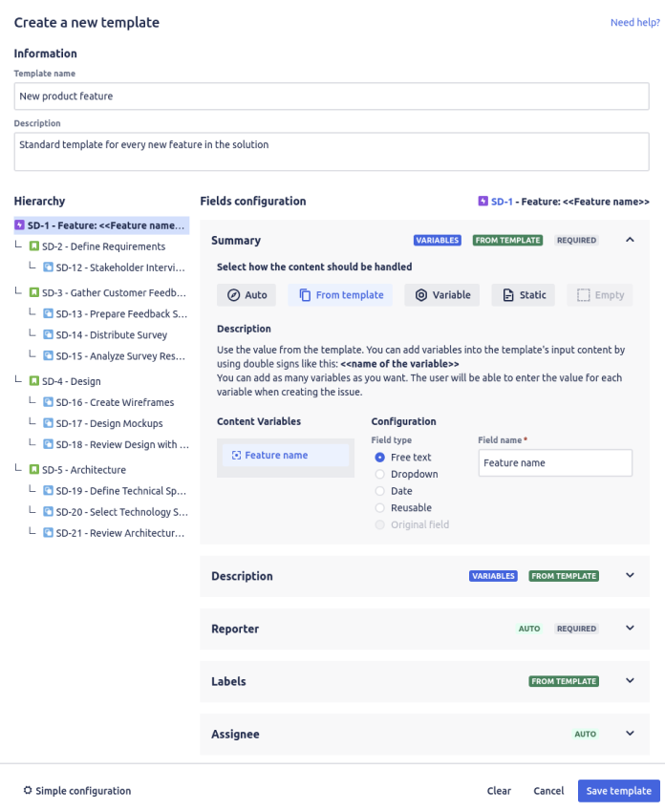Click the document icon on Static option
The height and width of the screenshot is (812, 665).
point(508,295)
